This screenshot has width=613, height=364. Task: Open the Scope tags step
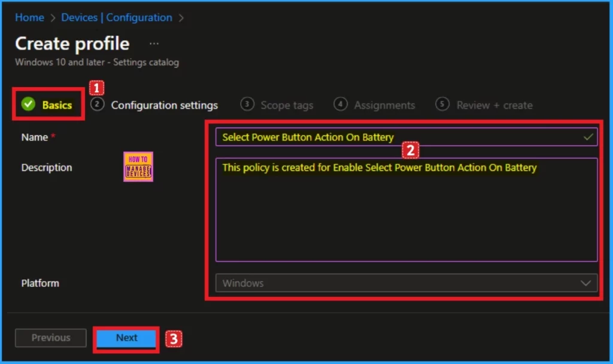287,105
